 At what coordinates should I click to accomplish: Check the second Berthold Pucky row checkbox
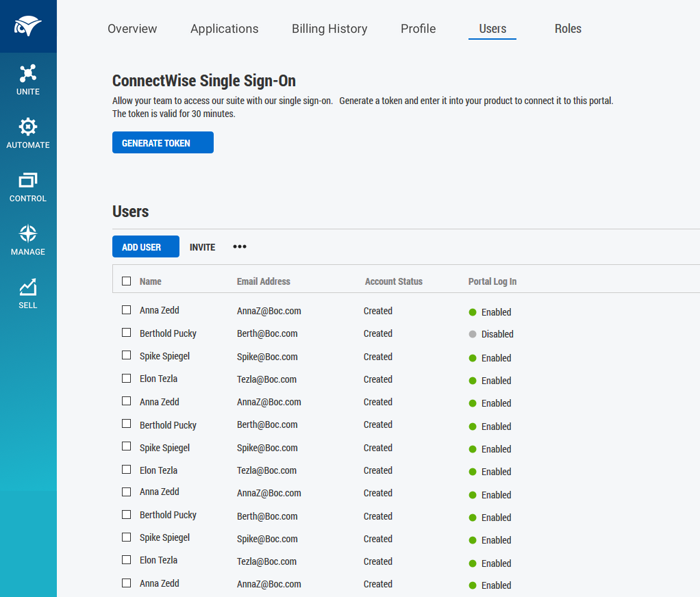click(126, 423)
